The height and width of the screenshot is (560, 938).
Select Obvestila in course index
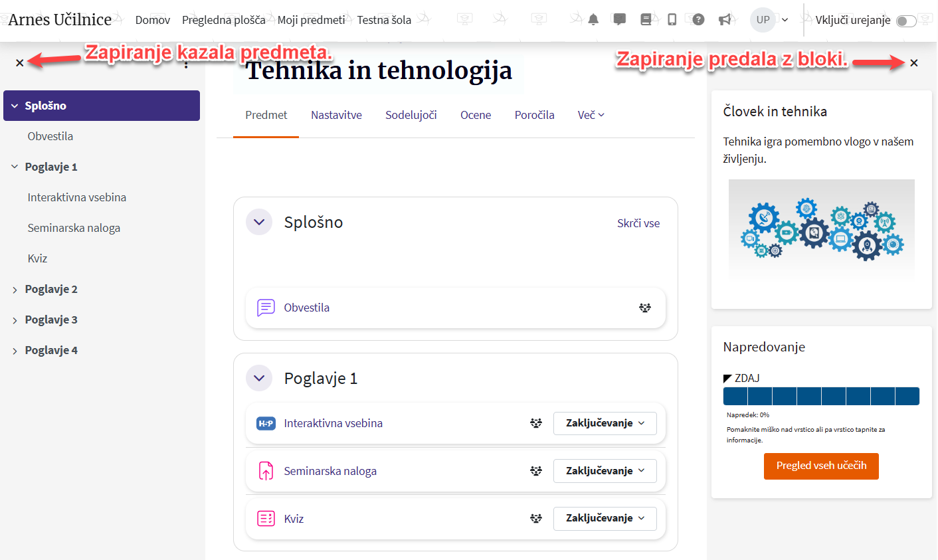[x=50, y=136]
